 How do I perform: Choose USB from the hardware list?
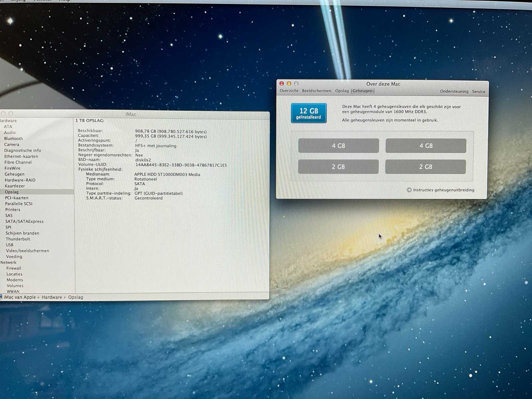[x=9, y=245]
